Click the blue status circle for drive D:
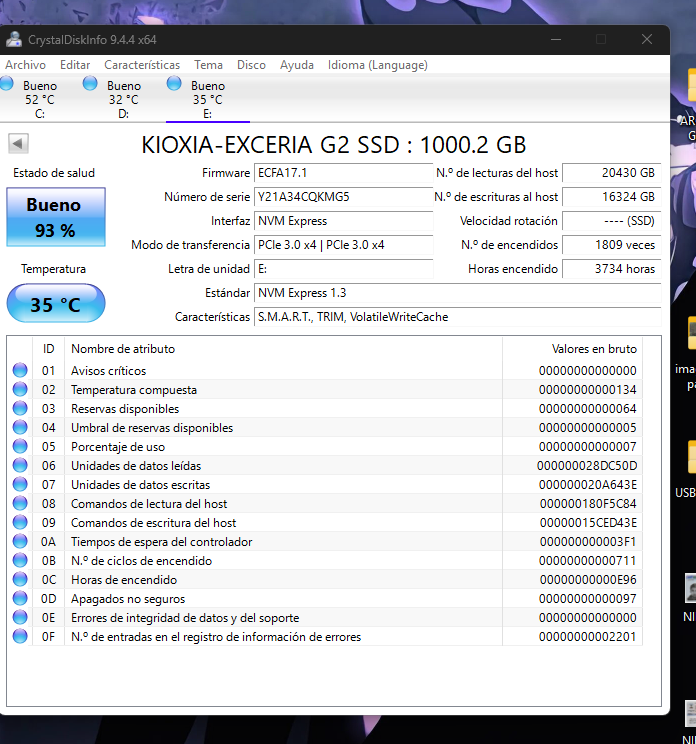Screen dimensions: 696x744 90,84
